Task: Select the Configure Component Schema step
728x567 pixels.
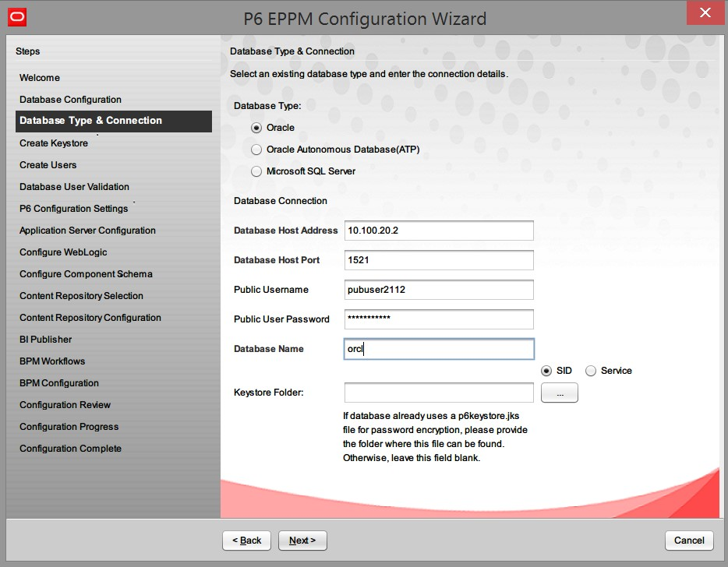Action: [x=86, y=273]
